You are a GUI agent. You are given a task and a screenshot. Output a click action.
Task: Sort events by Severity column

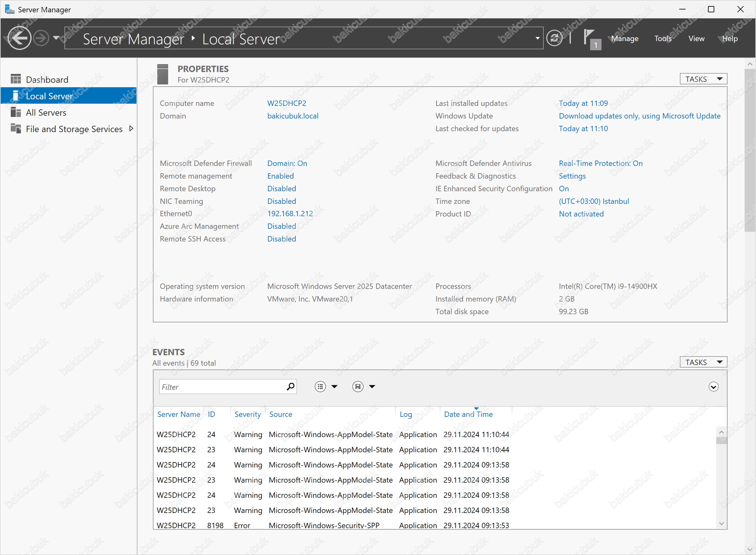click(247, 414)
